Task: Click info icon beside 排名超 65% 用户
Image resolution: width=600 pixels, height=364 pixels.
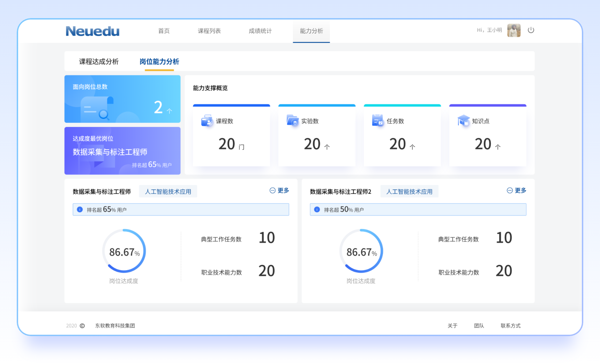Action: (80, 210)
